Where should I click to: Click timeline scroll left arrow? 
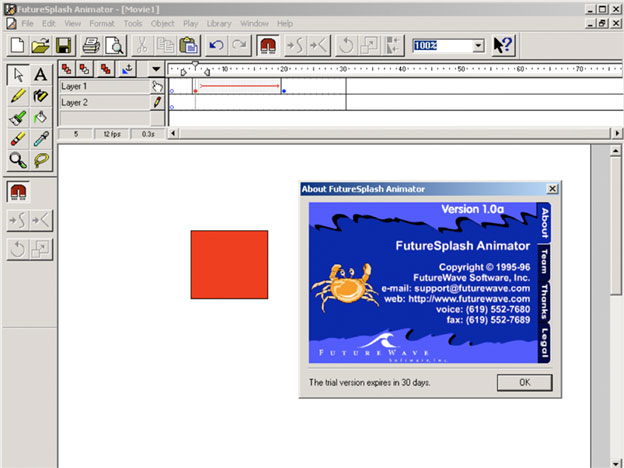click(173, 133)
